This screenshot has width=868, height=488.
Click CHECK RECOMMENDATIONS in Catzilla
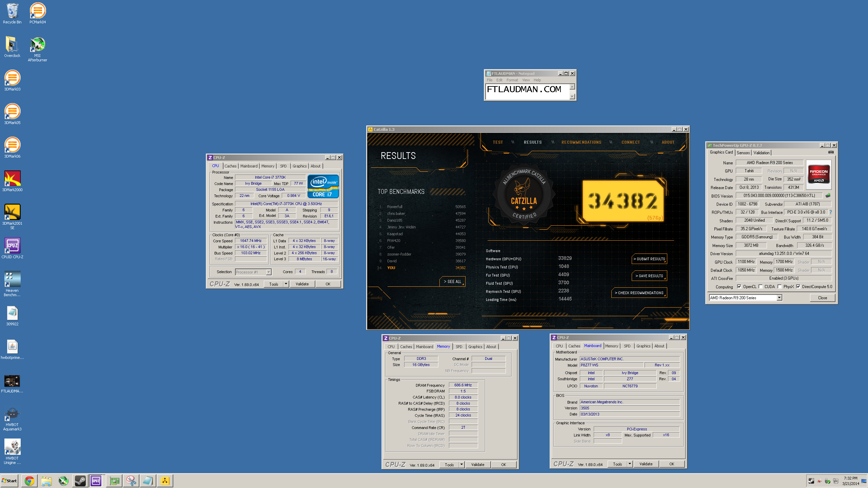[639, 293]
